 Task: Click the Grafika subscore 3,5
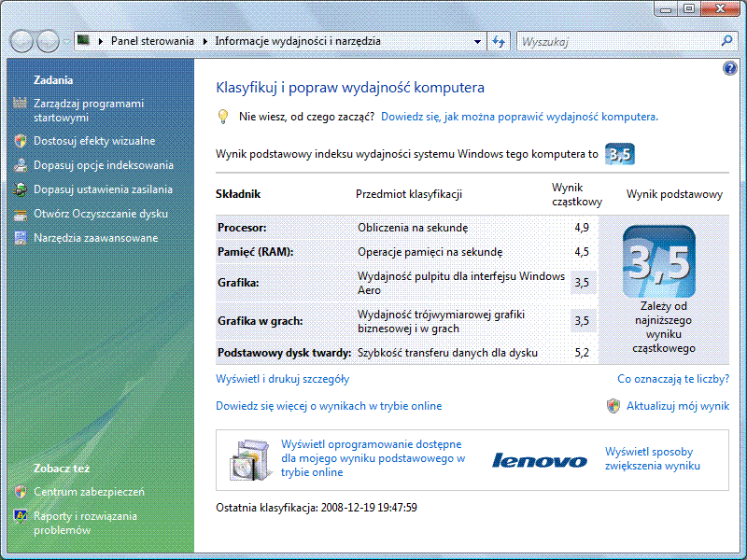[x=582, y=283]
